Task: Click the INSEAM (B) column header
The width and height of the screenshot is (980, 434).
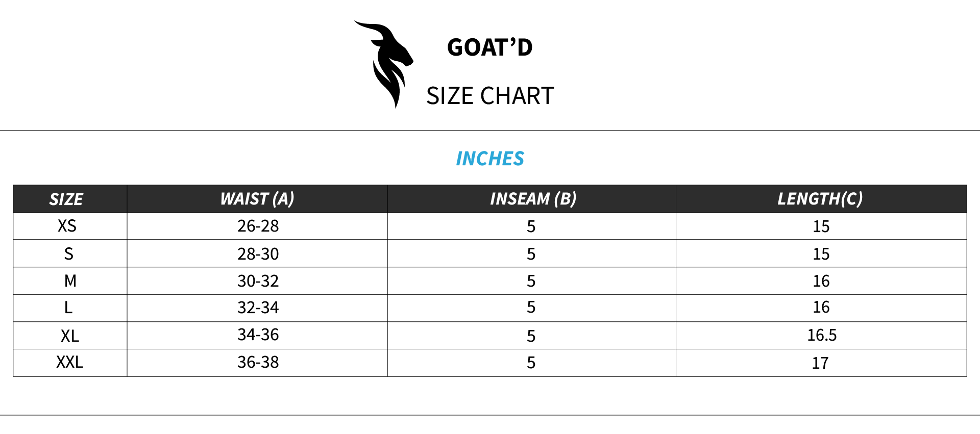Action: [x=533, y=198]
